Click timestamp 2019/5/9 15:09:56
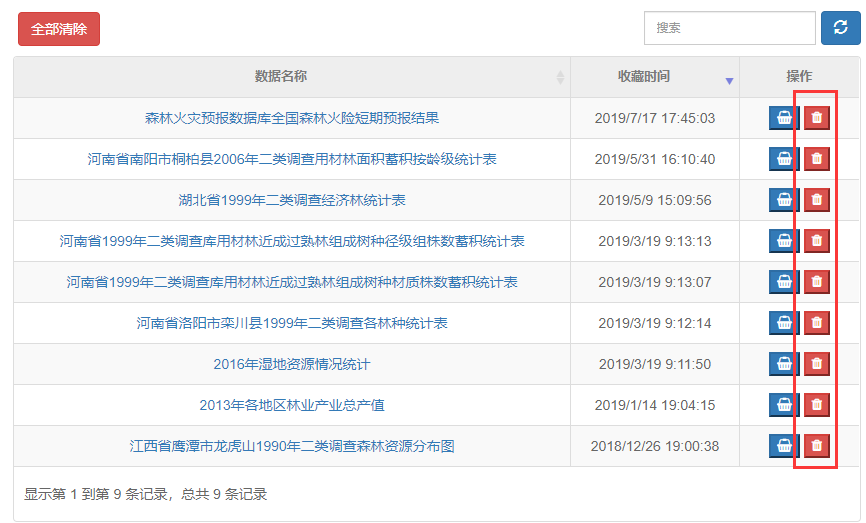Image resolution: width=866 pixels, height=523 pixels. click(655, 200)
